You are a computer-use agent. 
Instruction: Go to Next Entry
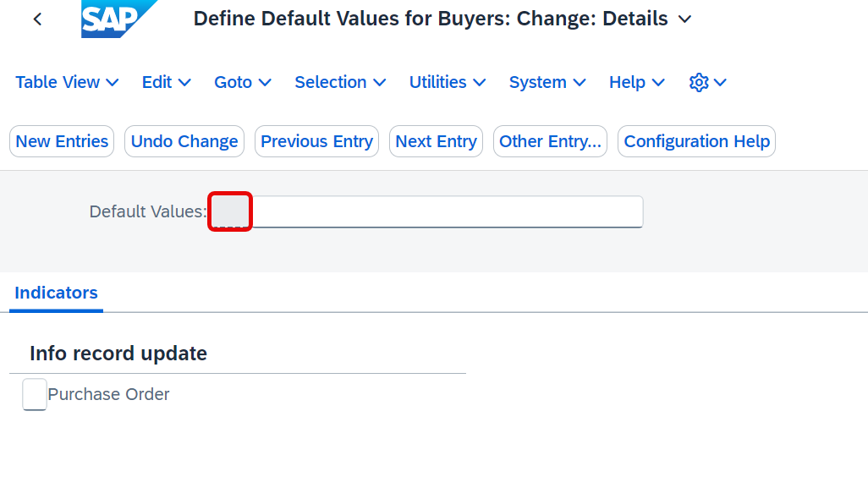(x=437, y=141)
